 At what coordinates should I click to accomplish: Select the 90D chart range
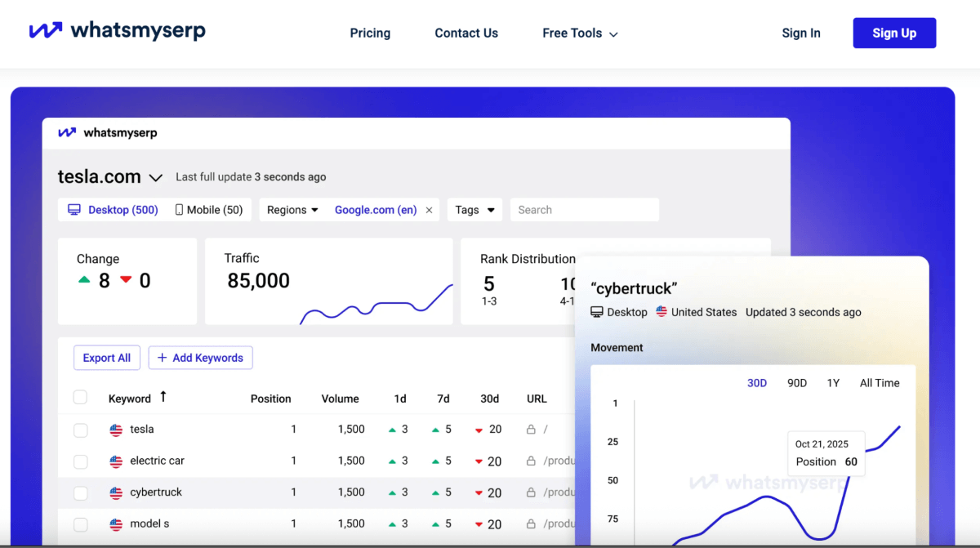(x=797, y=383)
